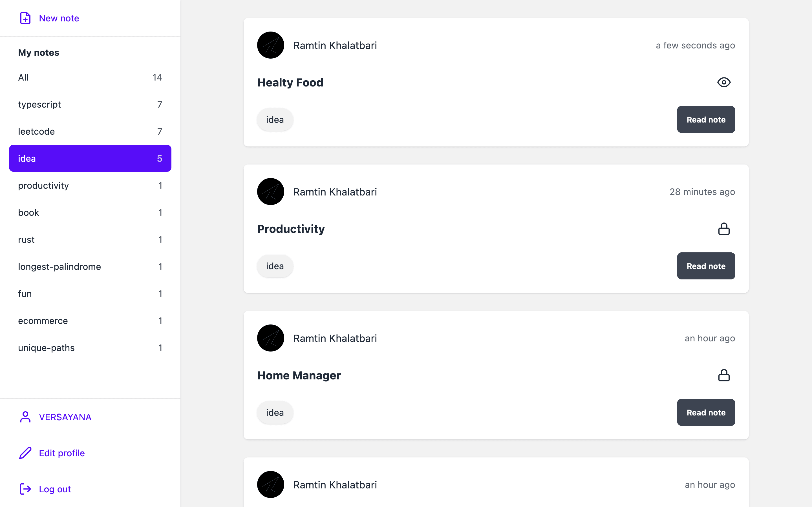Image resolution: width=812 pixels, height=507 pixels.
Task: Click the VERSAYANA user profile icon
Action: coord(25,417)
